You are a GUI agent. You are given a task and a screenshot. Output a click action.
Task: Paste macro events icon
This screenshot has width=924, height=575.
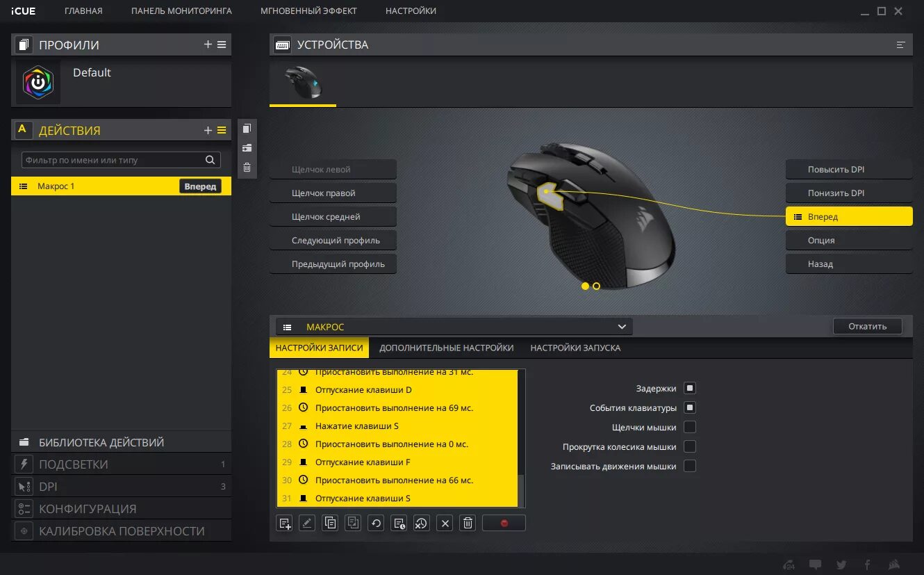pos(353,524)
